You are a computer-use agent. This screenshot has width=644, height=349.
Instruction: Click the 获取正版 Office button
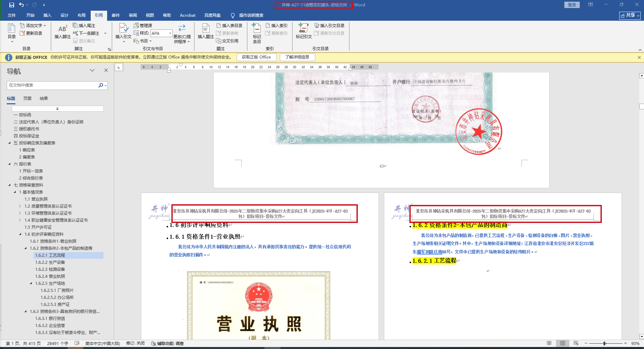(256, 57)
